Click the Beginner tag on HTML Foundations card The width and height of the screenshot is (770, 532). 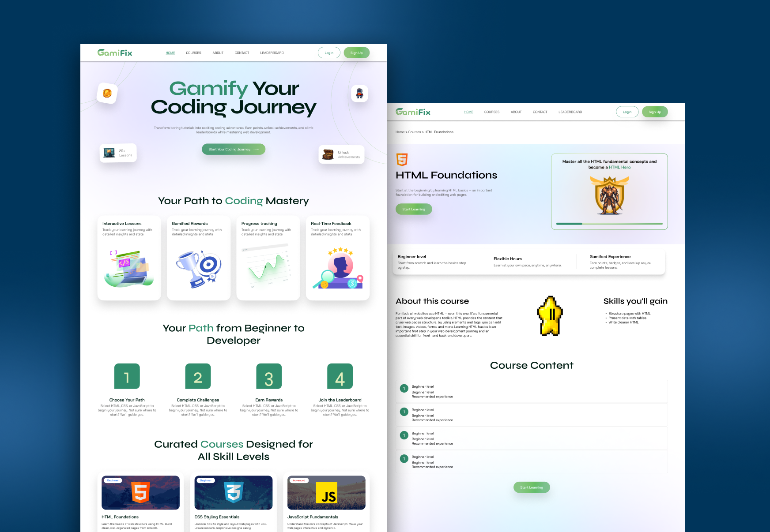113,480
